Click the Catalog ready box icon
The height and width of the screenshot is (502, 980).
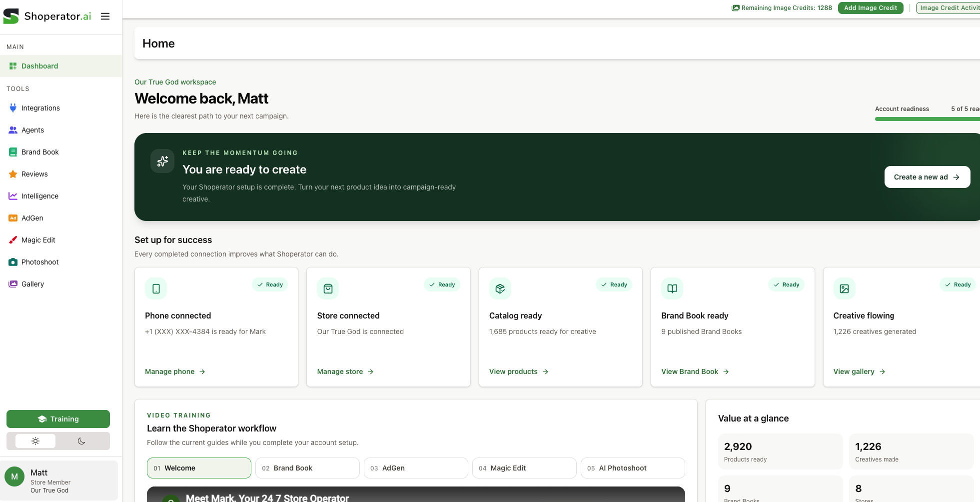(500, 288)
